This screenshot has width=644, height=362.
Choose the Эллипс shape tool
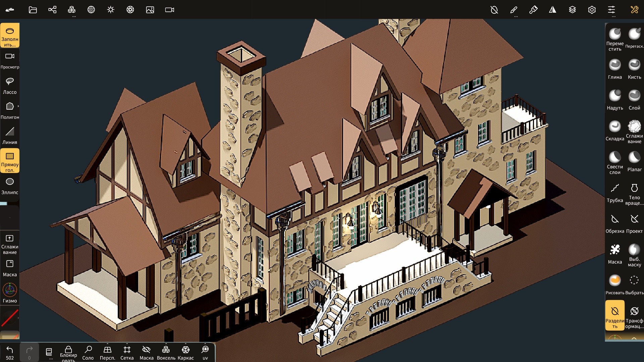tap(10, 186)
